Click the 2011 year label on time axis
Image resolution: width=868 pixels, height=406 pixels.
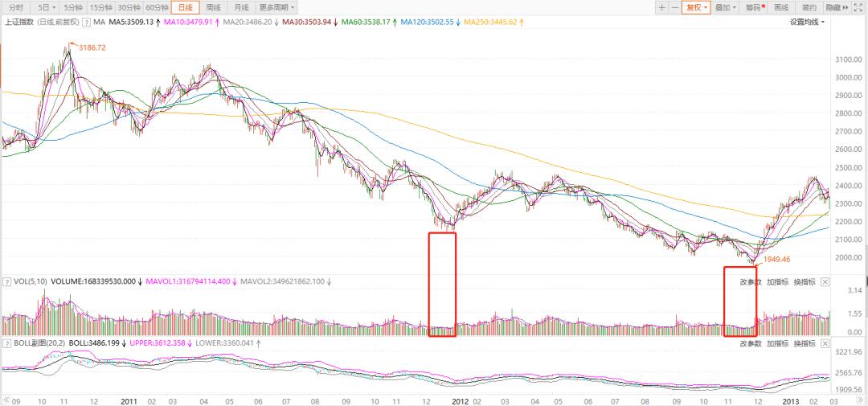[129, 400]
